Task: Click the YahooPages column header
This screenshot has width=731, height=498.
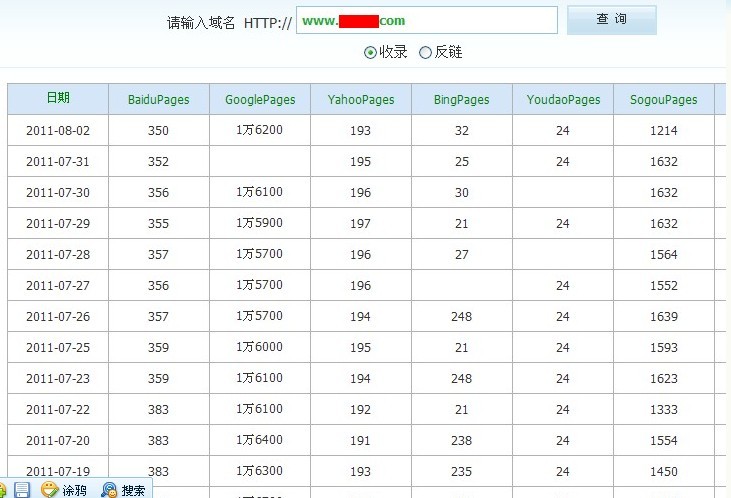Action: coord(361,100)
